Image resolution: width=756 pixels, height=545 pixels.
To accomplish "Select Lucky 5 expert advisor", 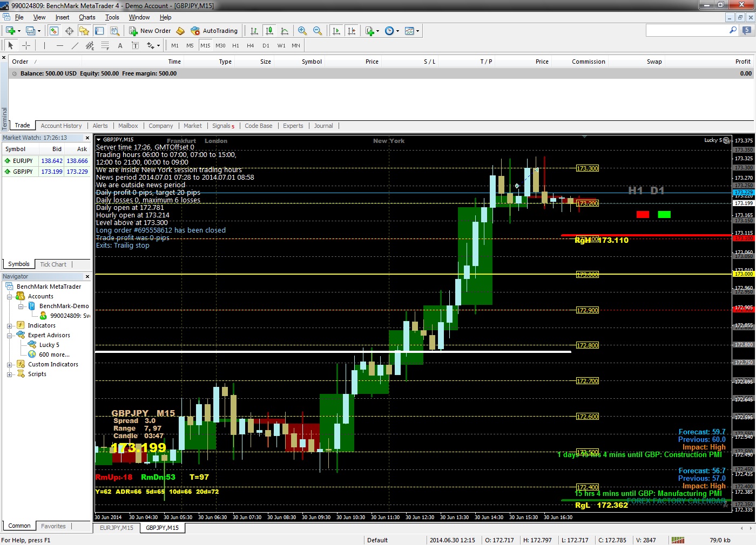I will (x=49, y=345).
